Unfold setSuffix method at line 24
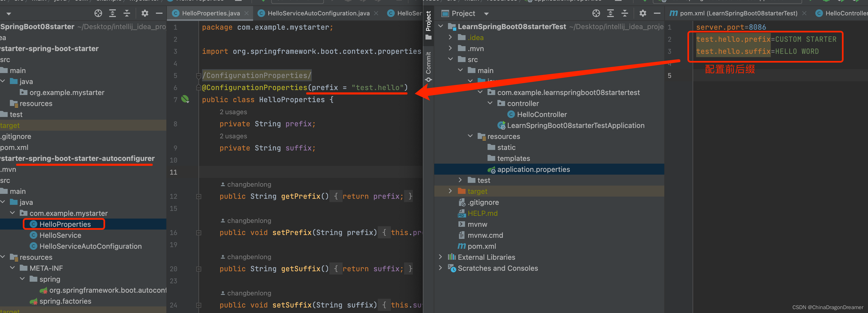 199,305
